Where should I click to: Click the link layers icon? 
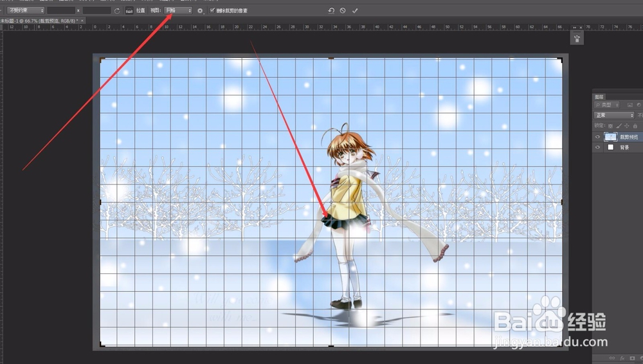[x=612, y=358]
